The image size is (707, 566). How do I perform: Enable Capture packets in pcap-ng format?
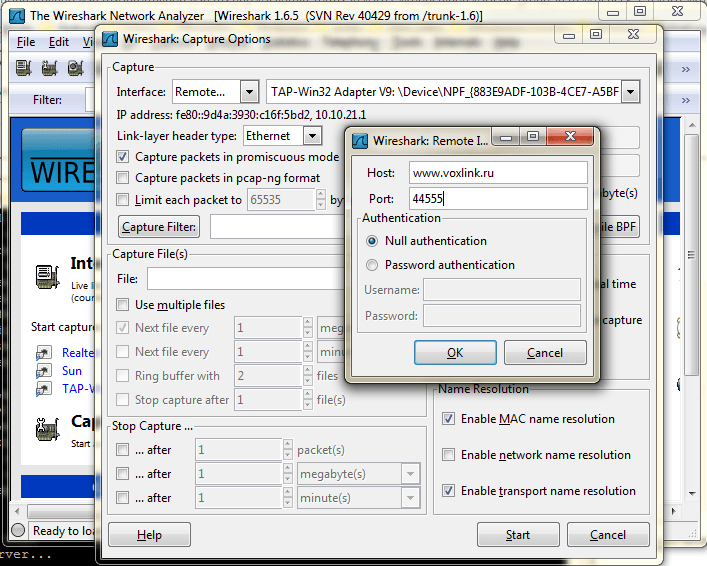pos(122,178)
